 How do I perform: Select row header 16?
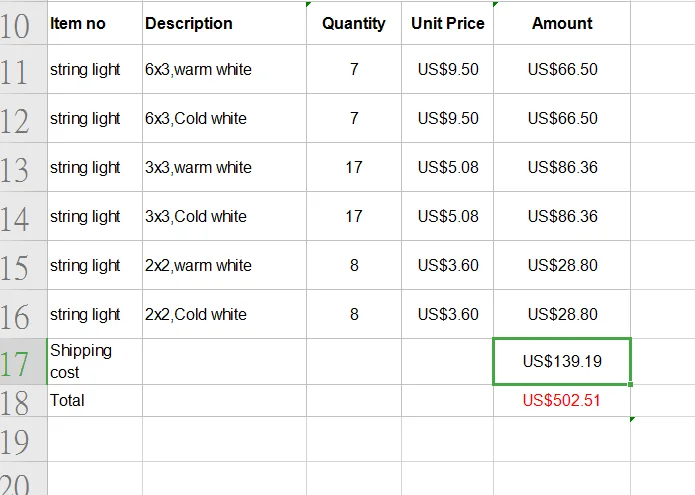click(x=23, y=314)
